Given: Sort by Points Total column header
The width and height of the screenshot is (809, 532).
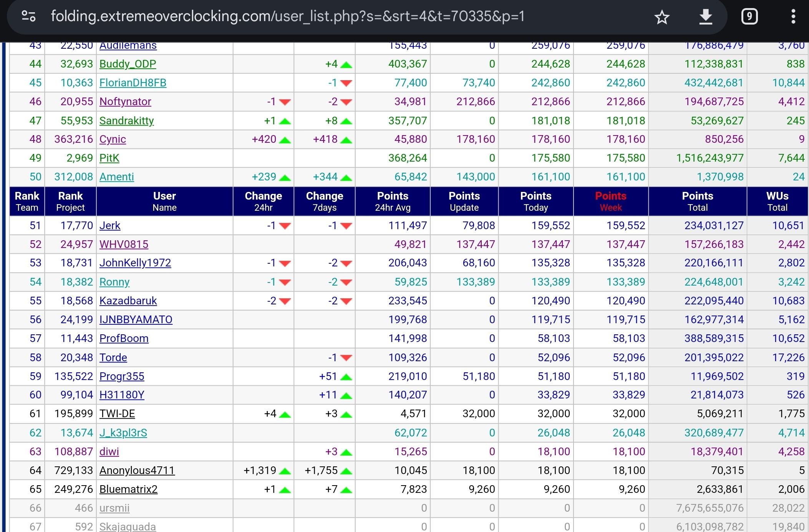Looking at the screenshot, I should point(697,202).
